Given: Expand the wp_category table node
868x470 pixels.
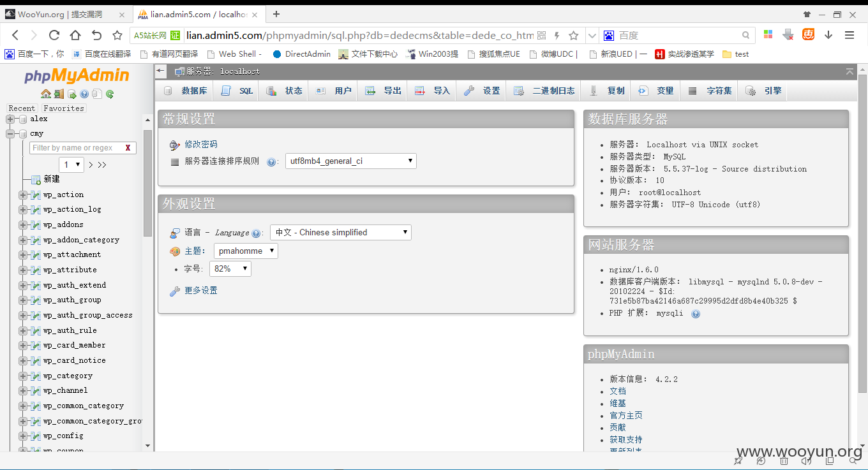Looking at the screenshot, I should pos(23,376).
